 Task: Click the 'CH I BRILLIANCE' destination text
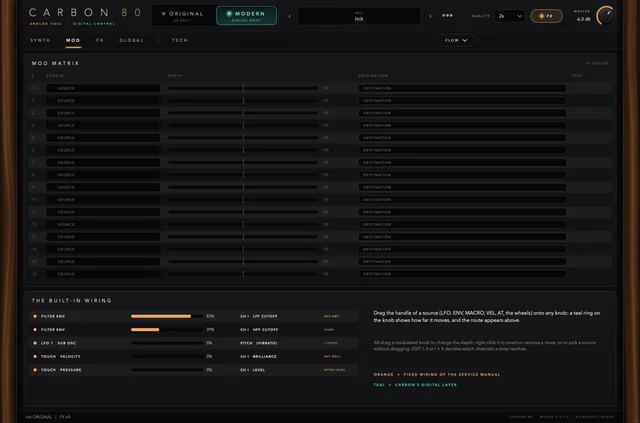[x=258, y=356]
